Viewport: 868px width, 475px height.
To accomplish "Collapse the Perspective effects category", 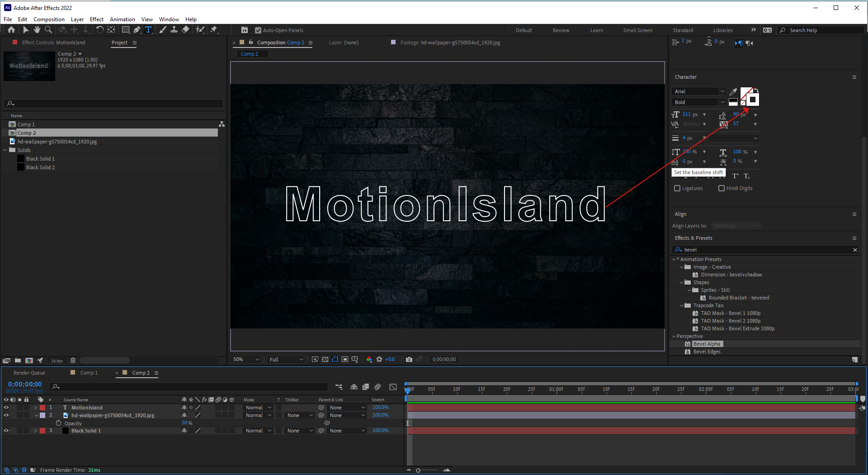I will tap(674, 336).
